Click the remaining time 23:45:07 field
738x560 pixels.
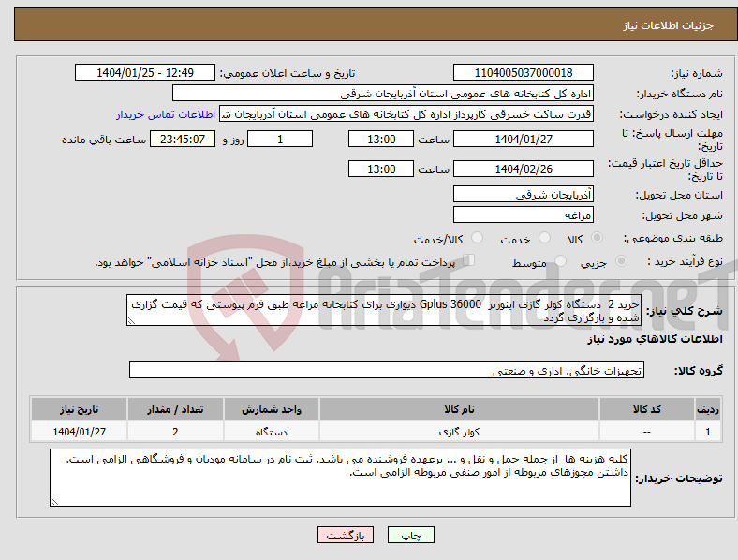(183, 139)
